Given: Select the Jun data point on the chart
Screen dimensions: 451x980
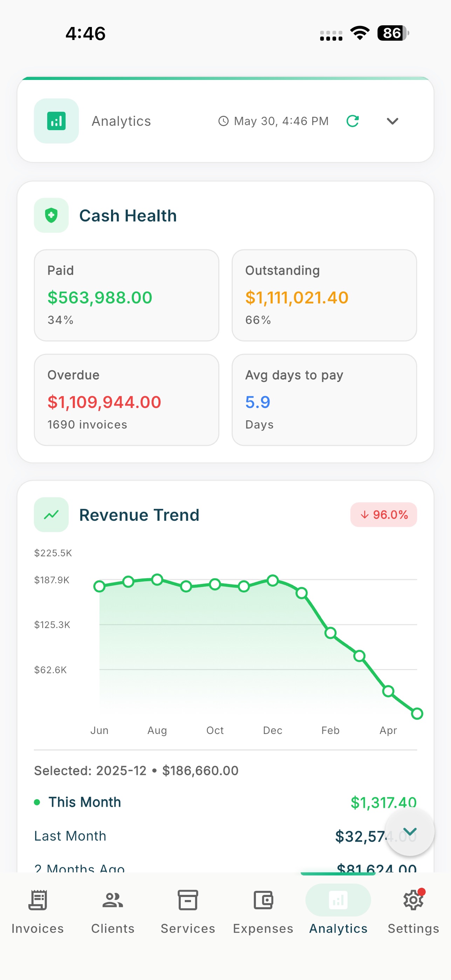Looking at the screenshot, I should 99,586.
